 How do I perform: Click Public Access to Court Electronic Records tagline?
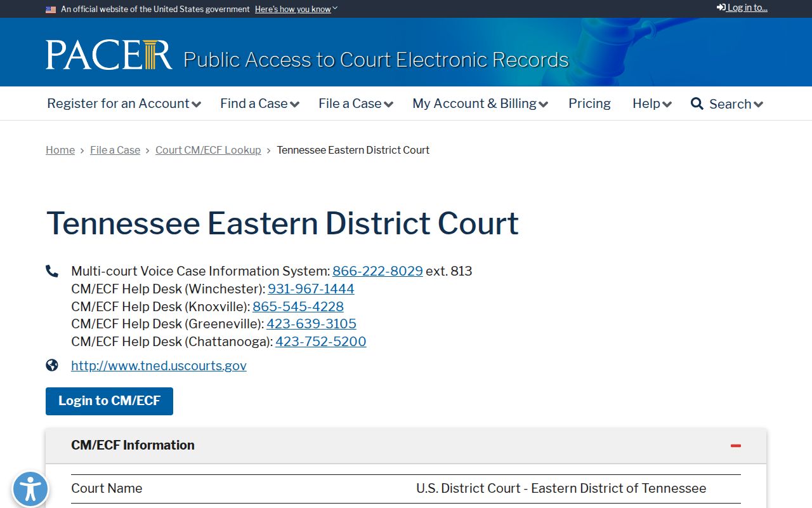(x=376, y=59)
